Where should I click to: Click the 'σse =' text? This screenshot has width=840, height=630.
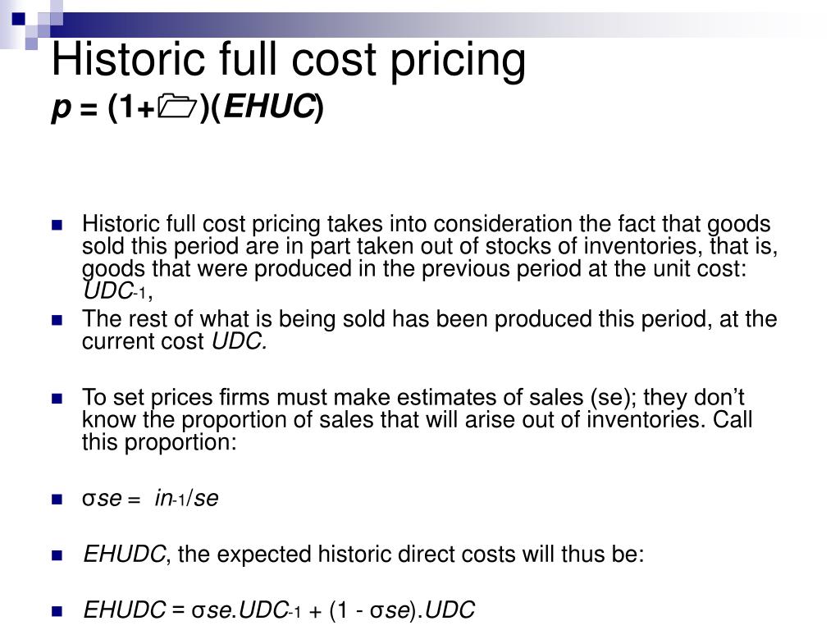coord(111,499)
